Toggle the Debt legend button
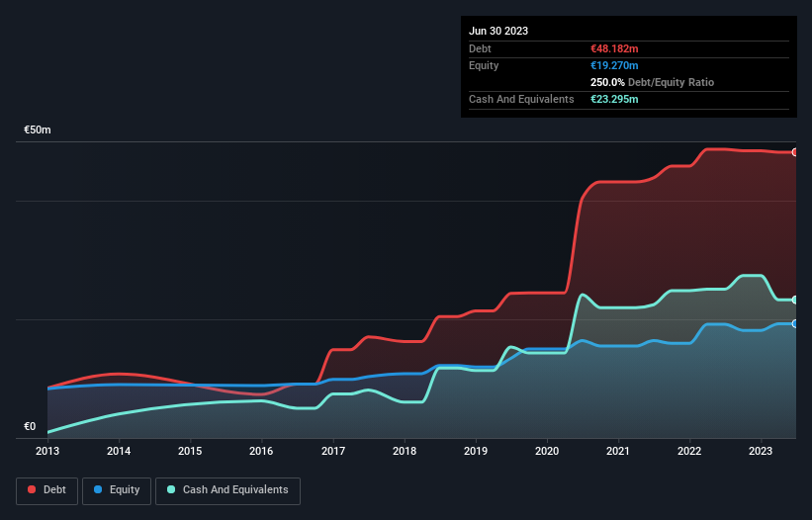Screen dimensions: 812x520 click(47, 490)
